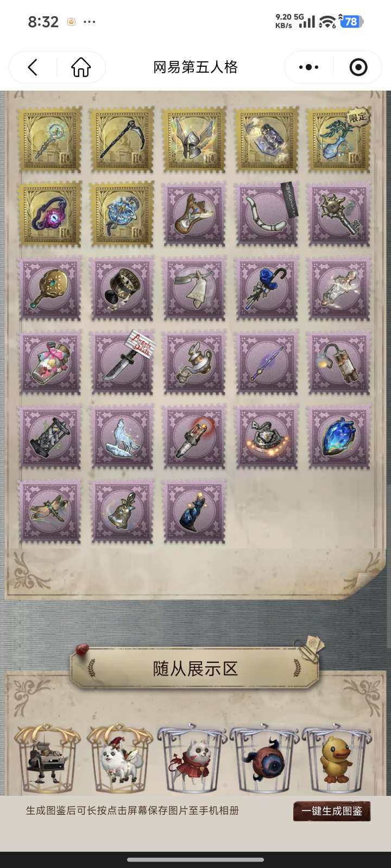
Task: Select the blue rose cane stamp
Action: click(266, 289)
